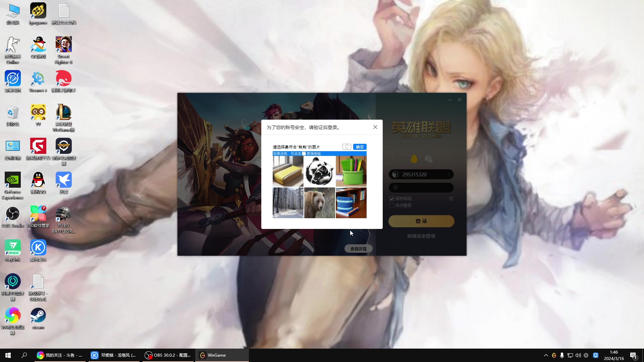The width and height of the screenshot is (644, 362).
Task: Launch PUBG BATTLEGROUNDS shortcut
Action: tap(64, 220)
